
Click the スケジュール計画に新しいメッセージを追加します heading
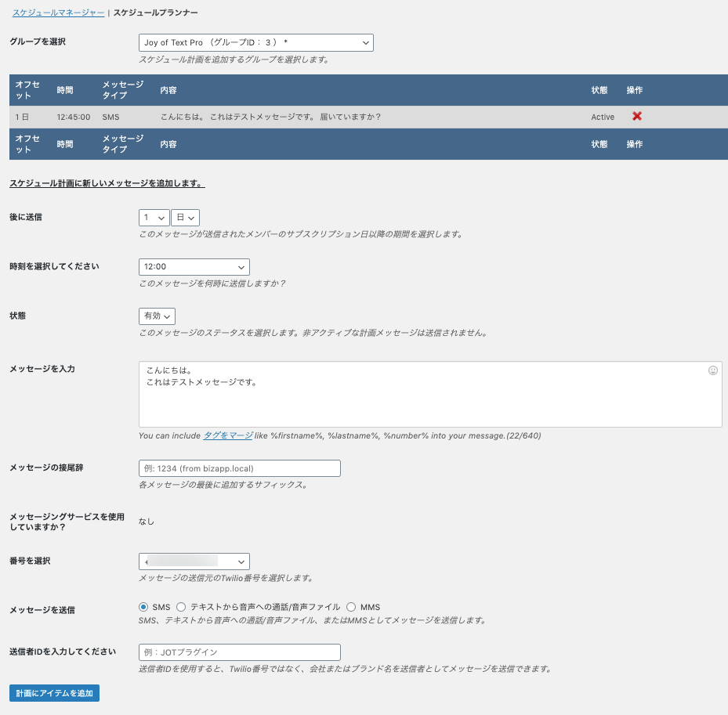pyautogui.click(x=107, y=183)
